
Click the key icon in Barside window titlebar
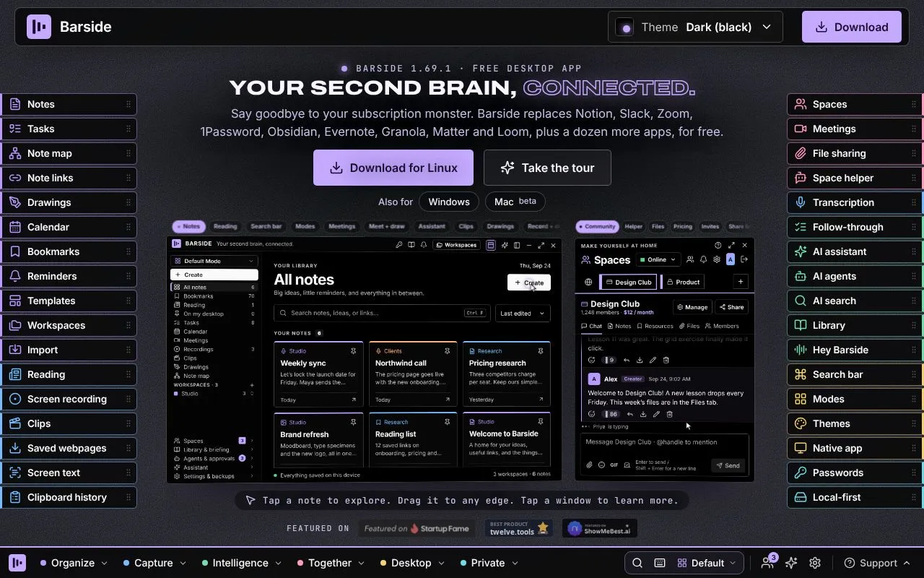point(399,245)
